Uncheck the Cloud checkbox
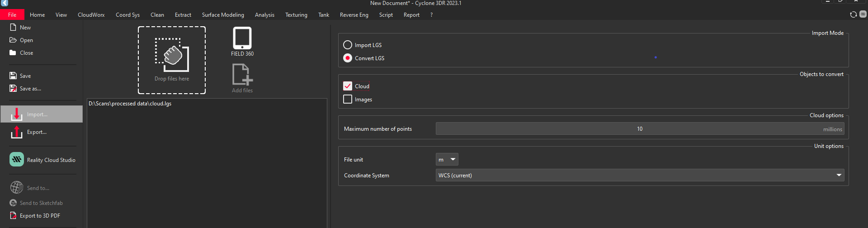Image resolution: width=868 pixels, height=228 pixels. [x=348, y=86]
